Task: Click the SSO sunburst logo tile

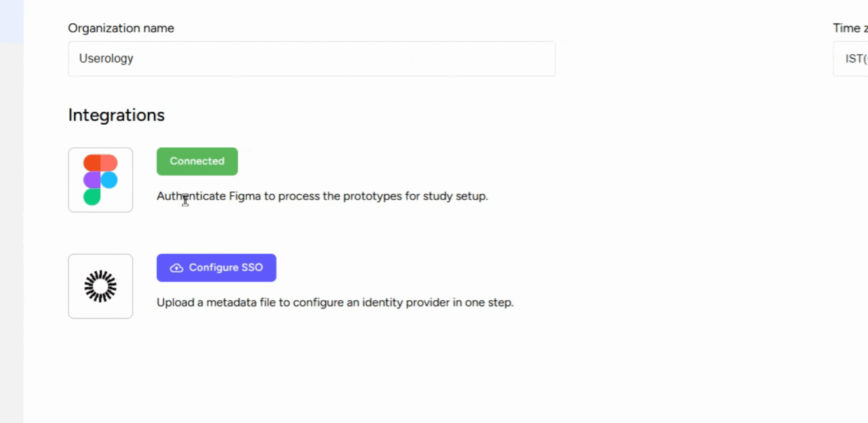Action: (x=100, y=286)
